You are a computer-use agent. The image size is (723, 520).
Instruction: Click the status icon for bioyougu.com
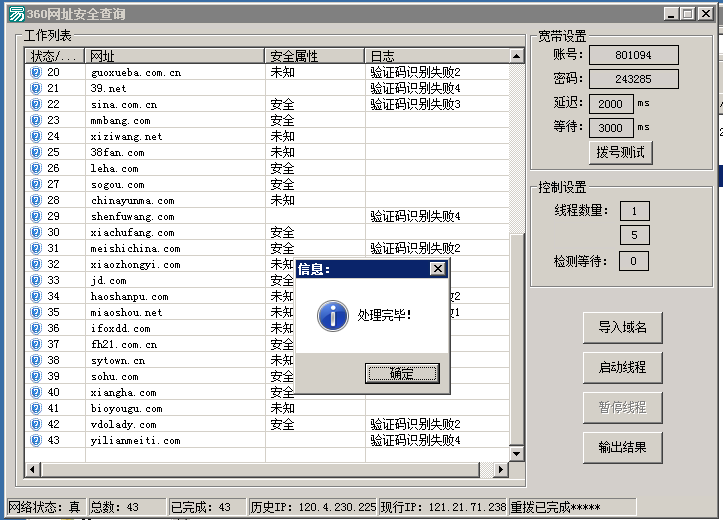pyautogui.click(x=36, y=408)
